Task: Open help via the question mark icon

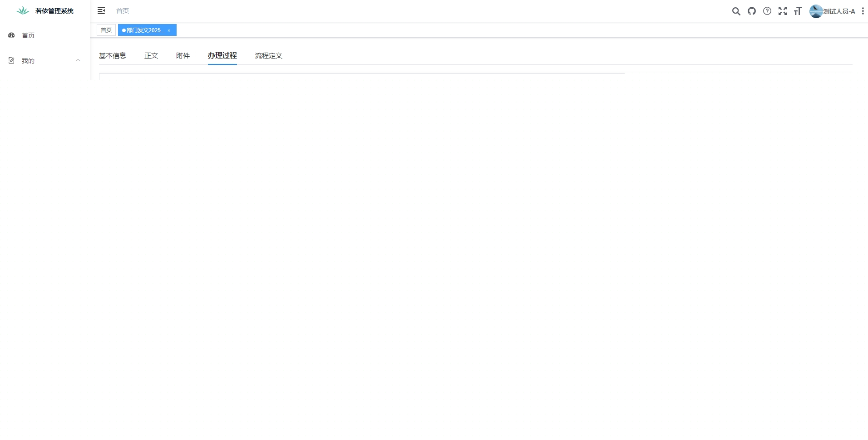Action: point(767,11)
